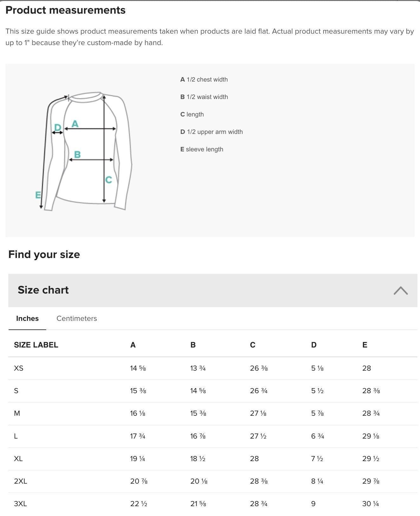
Task: Select the XL row measurement 28
Action: click(x=253, y=458)
